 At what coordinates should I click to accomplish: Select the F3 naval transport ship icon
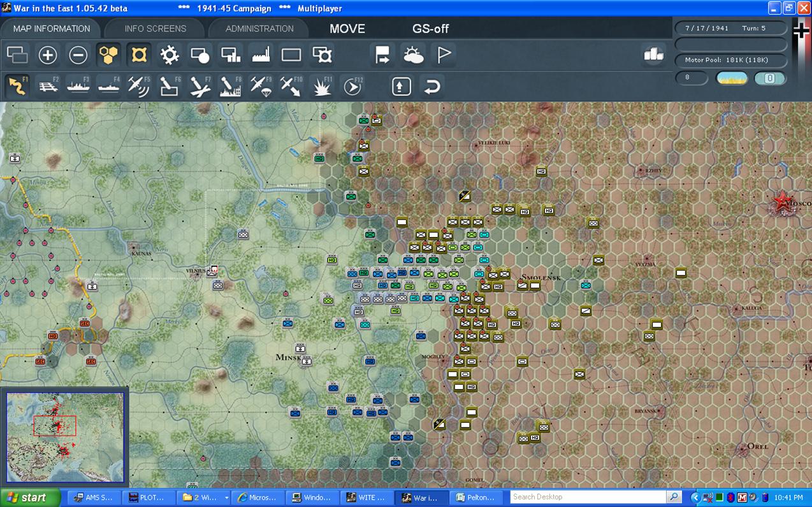click(78, 86)
